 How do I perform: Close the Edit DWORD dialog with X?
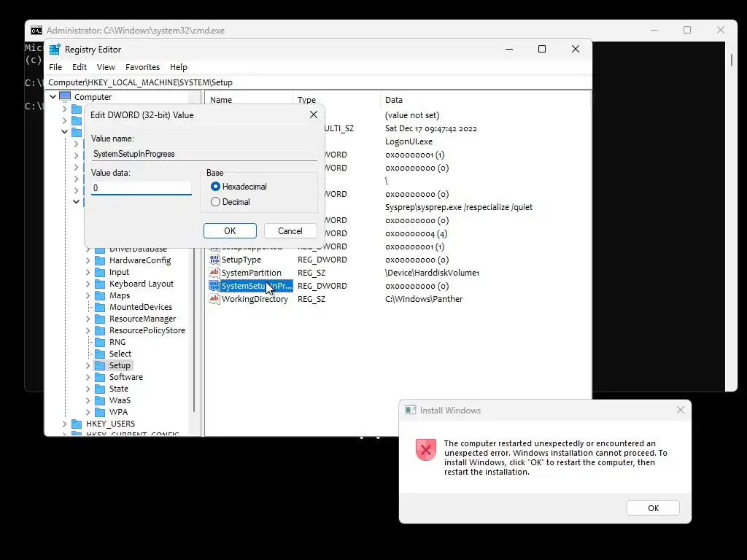click(x=314, y=114)
